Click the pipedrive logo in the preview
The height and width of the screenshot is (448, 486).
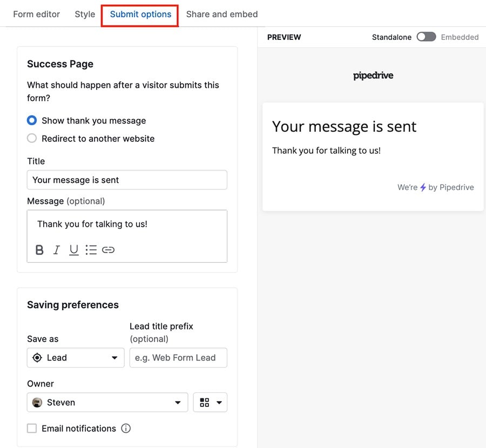373,75
